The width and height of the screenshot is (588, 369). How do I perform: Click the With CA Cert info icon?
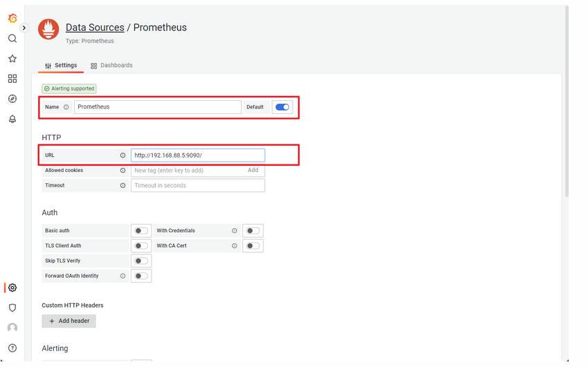[x=235, y=246]
